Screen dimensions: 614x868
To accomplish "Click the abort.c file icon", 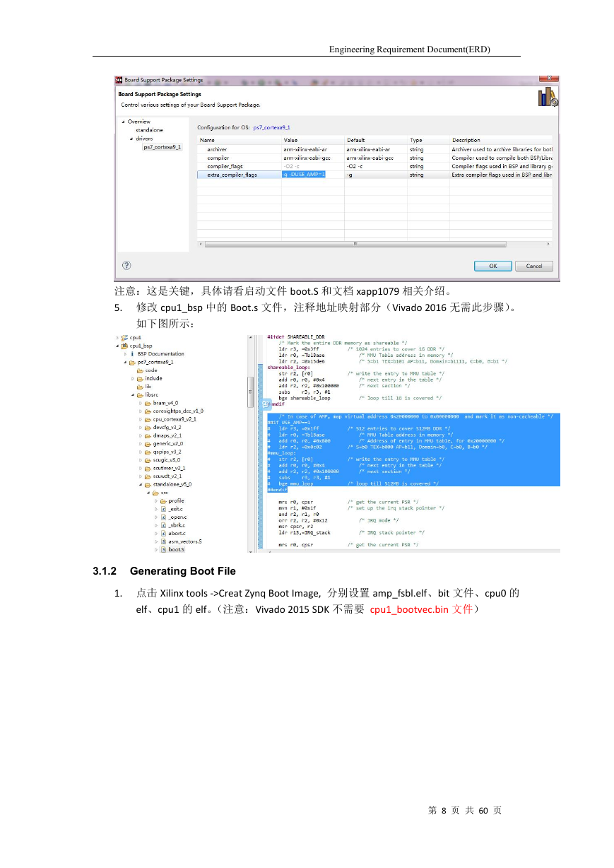I will tap(163, 533).
